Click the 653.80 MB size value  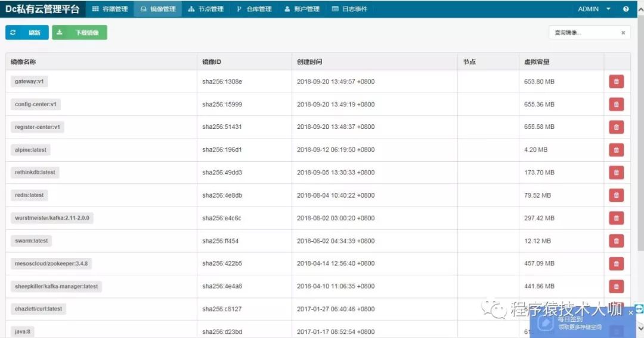tap(539, 82)
